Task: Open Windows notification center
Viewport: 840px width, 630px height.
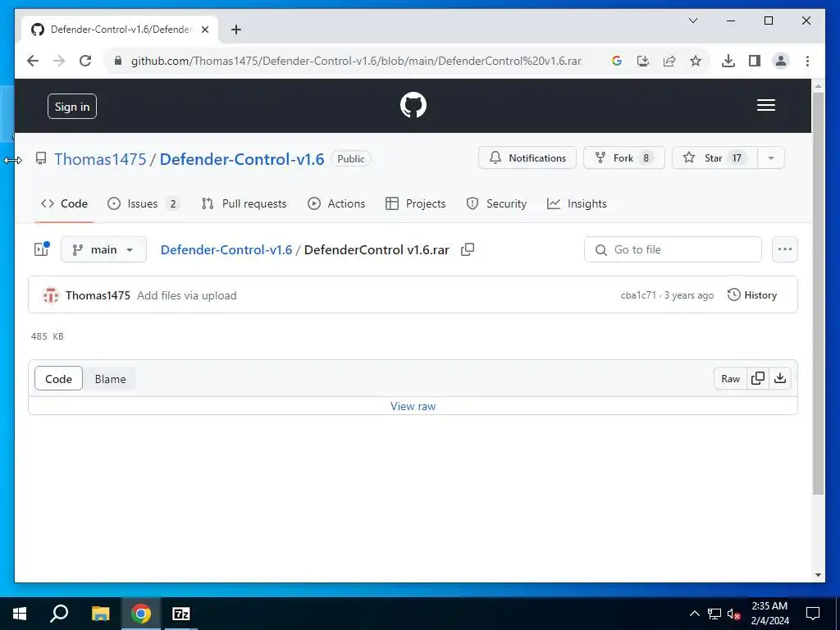Action: tap(813, 614)
